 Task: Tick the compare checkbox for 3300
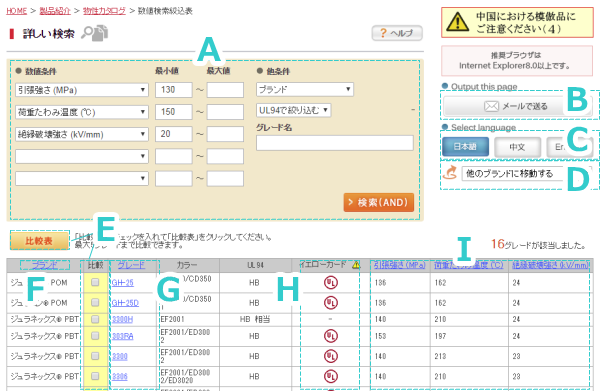pyautogui.click(x=95, y=356)
